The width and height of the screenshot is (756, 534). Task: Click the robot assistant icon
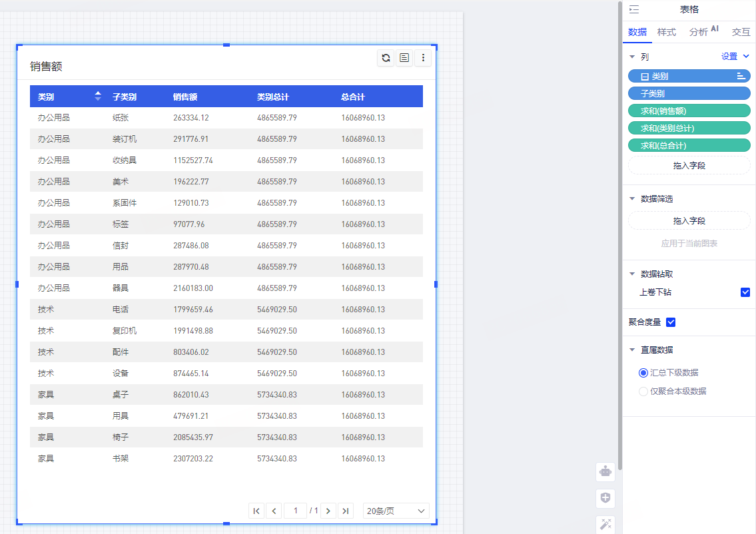[605, 471]
